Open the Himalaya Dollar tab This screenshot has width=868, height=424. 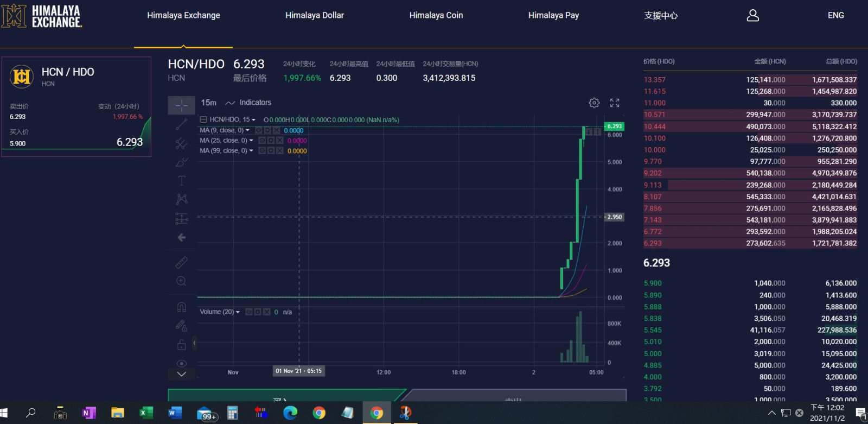coord(315,15)
